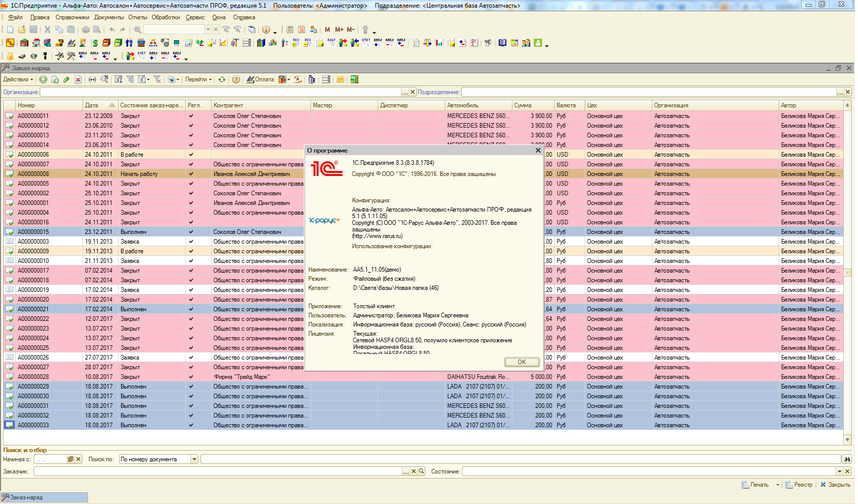Toggle Регл. checkmark for order A000000026
The width and height of the screenshot is (858, 504).
coord(191,358)
